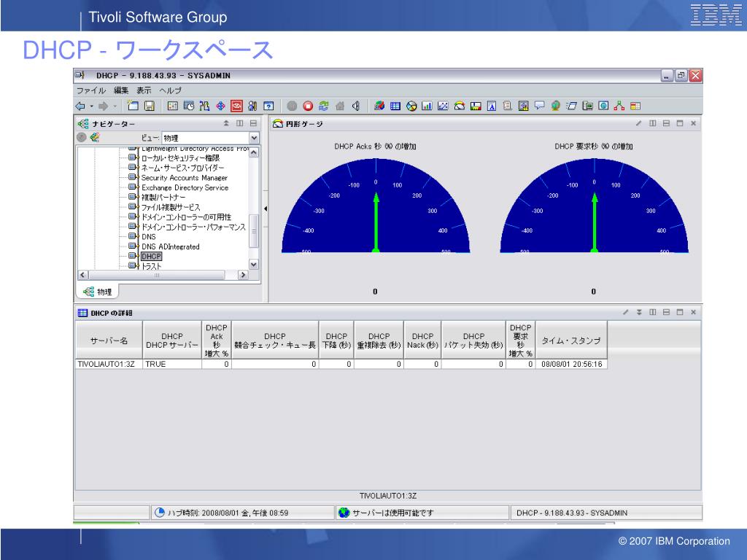Click the pencil edit icon in 円形ゲージ panel
747x560 pixels.
638,123
